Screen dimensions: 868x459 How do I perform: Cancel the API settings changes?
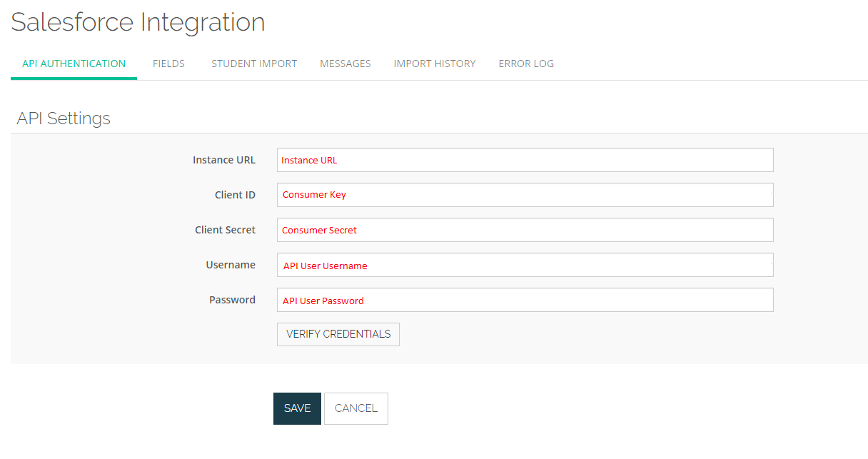[x=355, y=408]
